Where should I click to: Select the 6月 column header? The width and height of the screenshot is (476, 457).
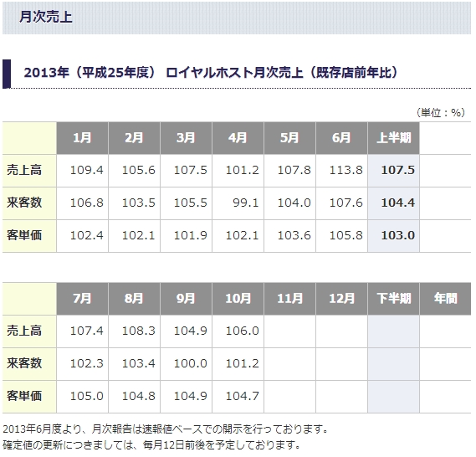point(342,138)
